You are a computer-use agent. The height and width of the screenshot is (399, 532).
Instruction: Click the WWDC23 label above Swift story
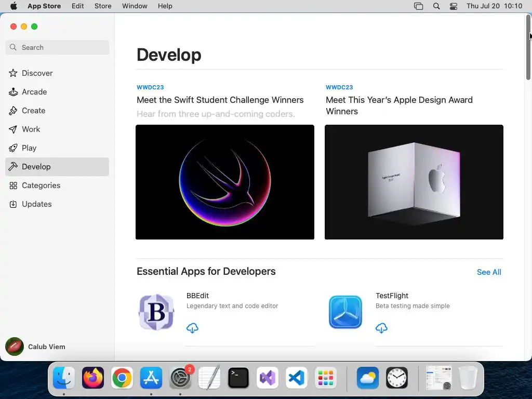pos(150,87)
